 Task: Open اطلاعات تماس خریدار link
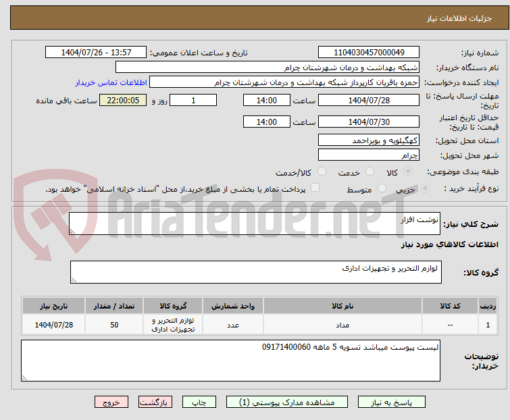111,82
